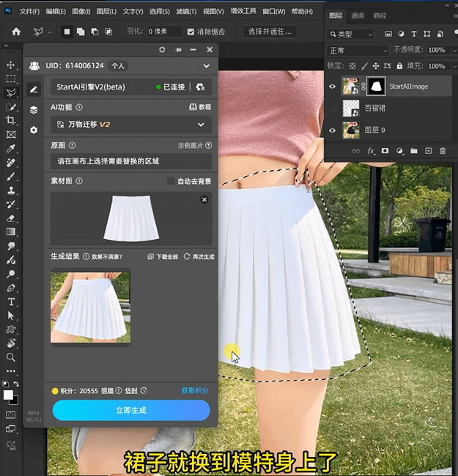Switch to the 路径 tab
458x476 pixels.
tap(380, 16)
